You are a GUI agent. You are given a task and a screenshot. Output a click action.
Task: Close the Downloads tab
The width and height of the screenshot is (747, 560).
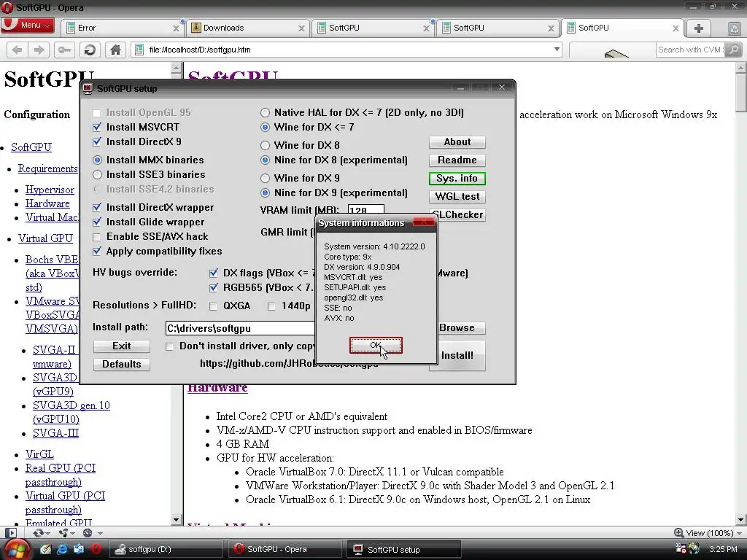coord(301,28)
